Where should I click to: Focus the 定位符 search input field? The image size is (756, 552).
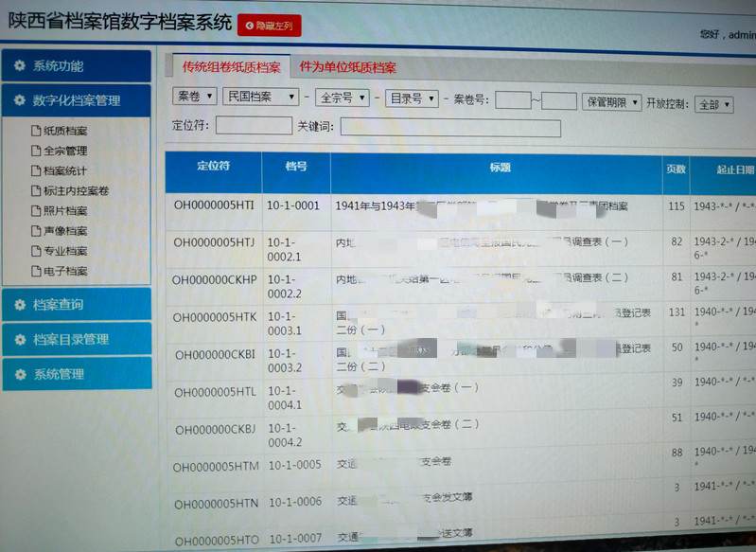[x=255, y=125]
